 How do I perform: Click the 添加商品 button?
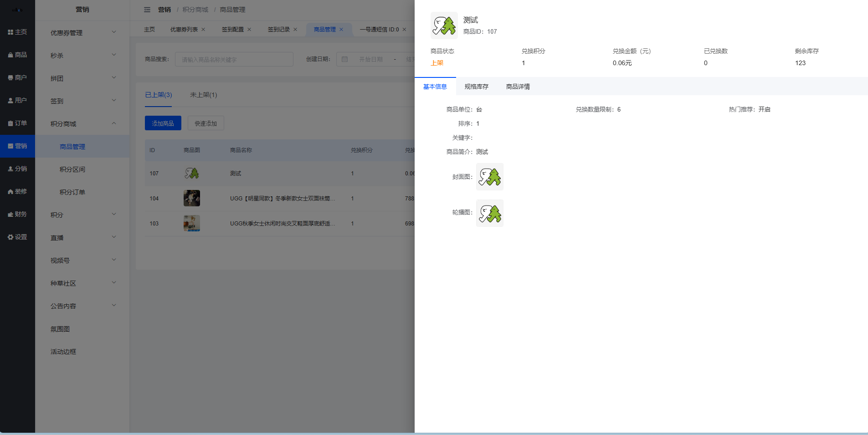tap(163, 123)
